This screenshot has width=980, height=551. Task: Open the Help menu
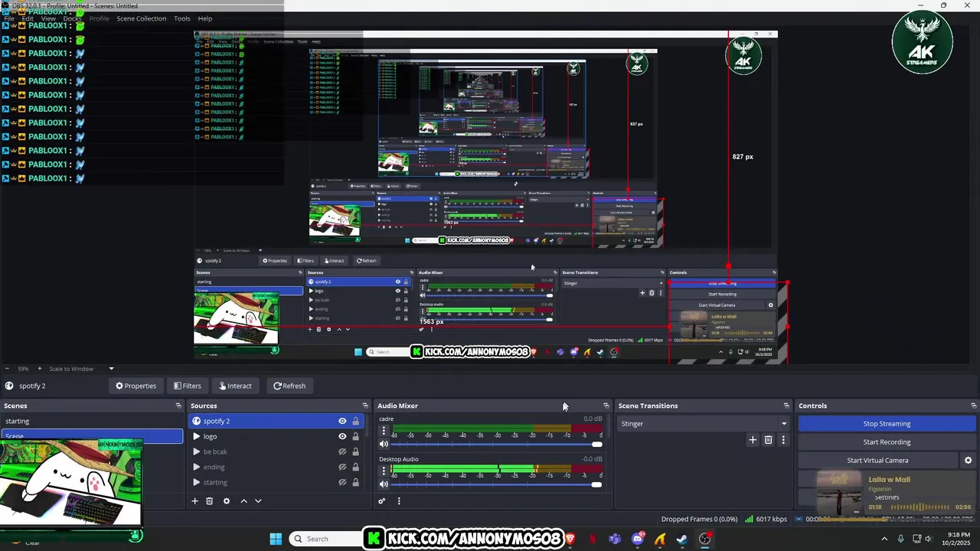[204, 18]
